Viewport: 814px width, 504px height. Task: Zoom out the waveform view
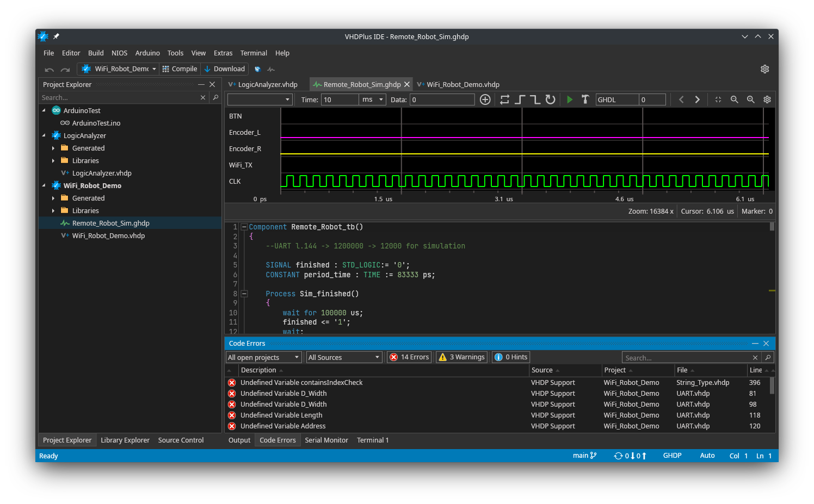[734, 99]
